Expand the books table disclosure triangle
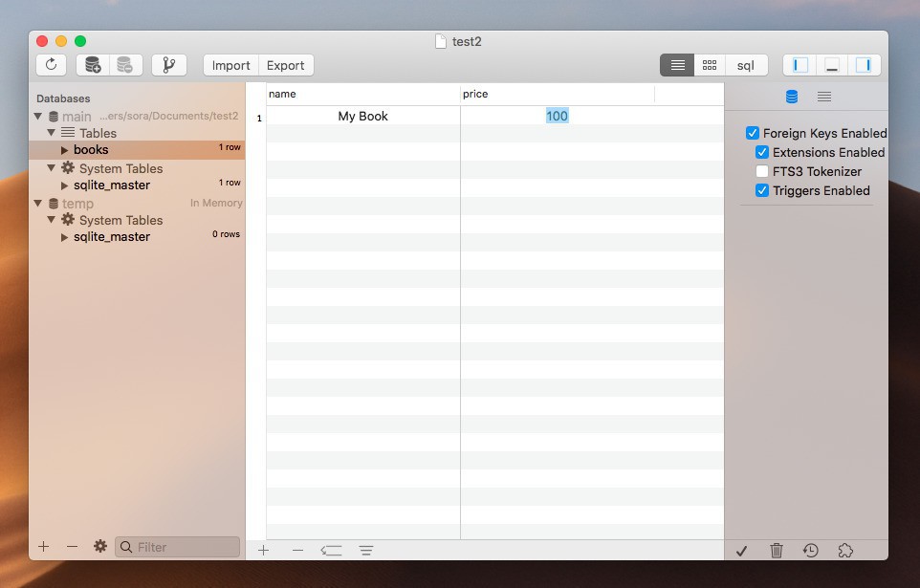The width and height of the screenshot is (920, 588). point(65,150)
